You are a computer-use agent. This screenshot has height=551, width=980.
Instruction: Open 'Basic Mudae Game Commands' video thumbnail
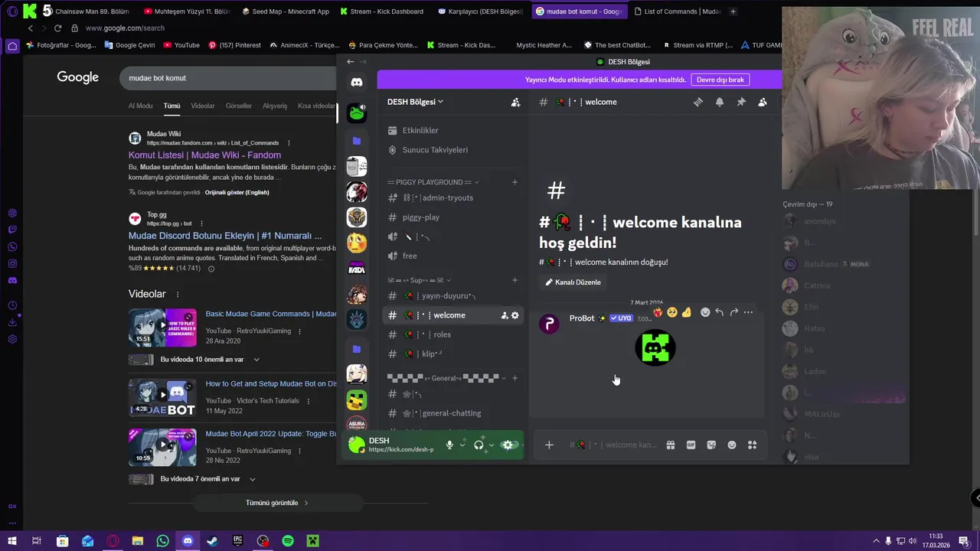[162, 328]
